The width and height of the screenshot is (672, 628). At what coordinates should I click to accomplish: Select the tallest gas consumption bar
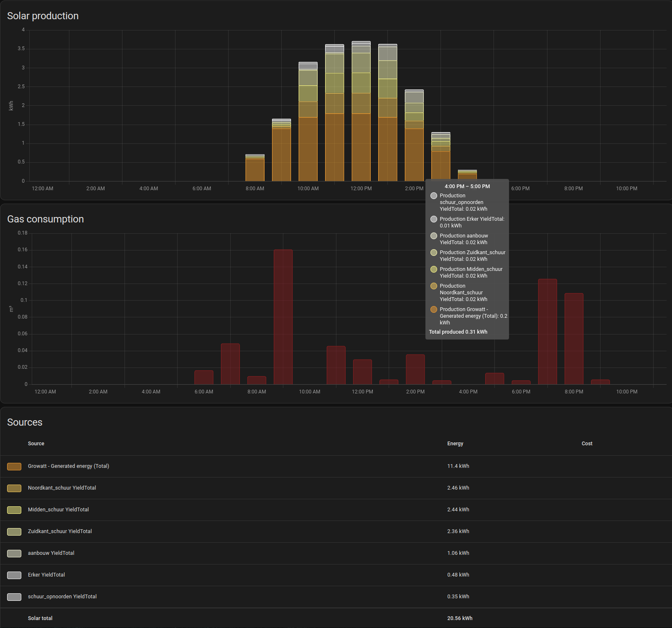tap(283, 317)
